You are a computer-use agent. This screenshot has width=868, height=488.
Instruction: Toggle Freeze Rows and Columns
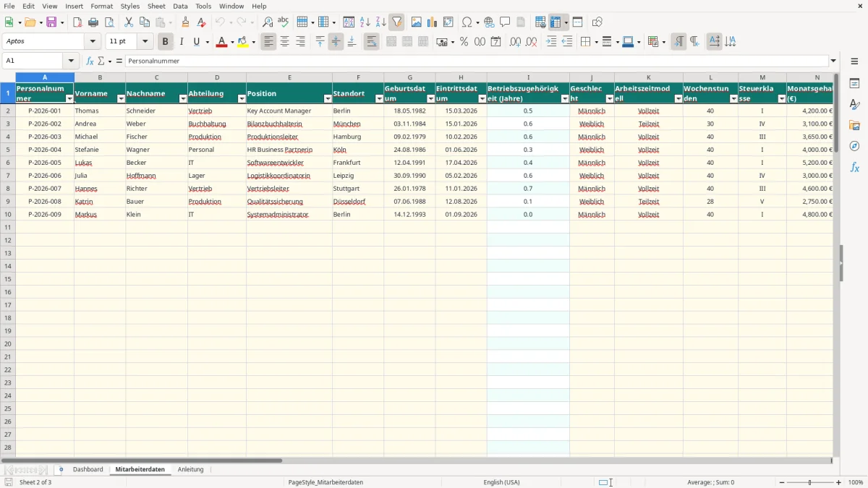tap(556, 22)
